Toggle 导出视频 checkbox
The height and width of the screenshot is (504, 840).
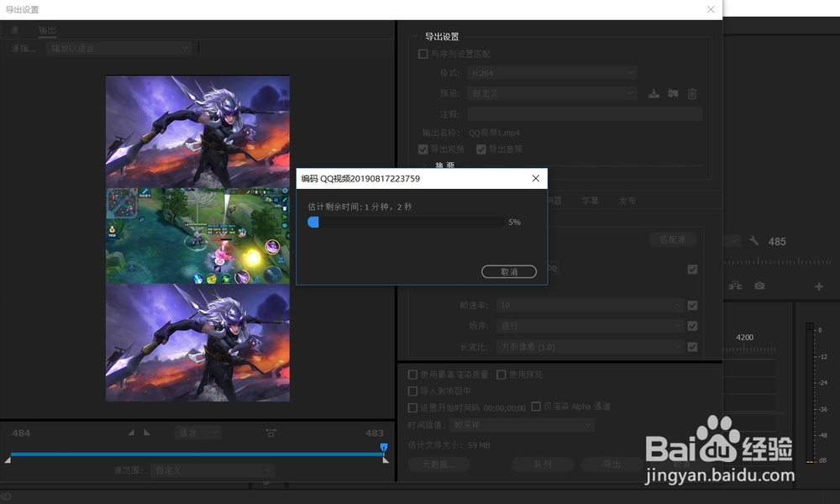[423, 150]
